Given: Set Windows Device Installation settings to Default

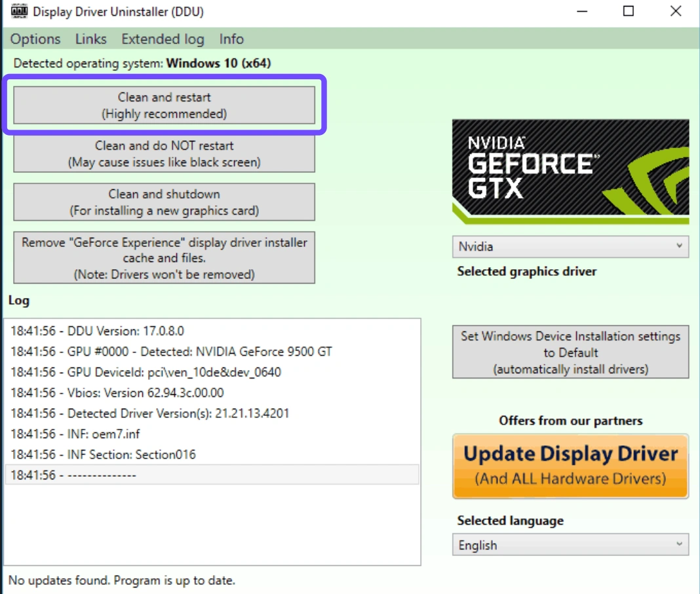Looking at the screenshot, I should tap(570, 352).
